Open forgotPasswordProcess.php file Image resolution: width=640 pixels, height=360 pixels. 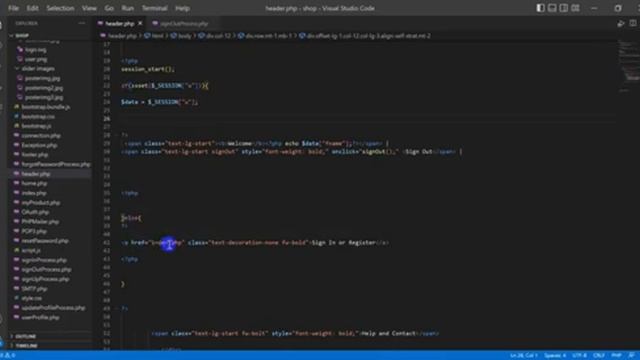pyautogui.click(x=56, y=164)
